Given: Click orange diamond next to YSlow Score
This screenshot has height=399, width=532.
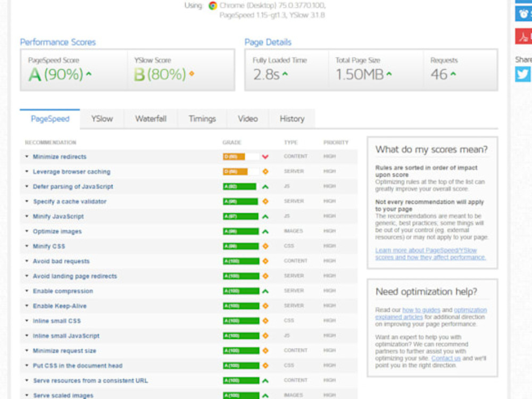Looking at the screenshot, I should point(192,73).
